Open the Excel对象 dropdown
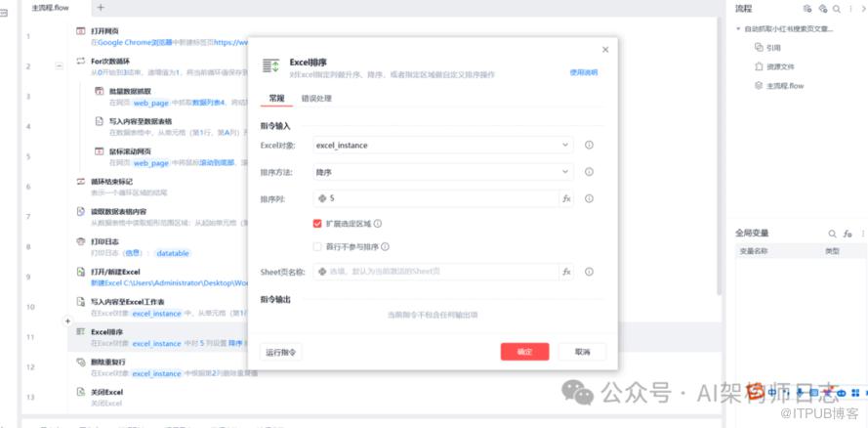This screenshot has height=428, width=868. point(443,145)
